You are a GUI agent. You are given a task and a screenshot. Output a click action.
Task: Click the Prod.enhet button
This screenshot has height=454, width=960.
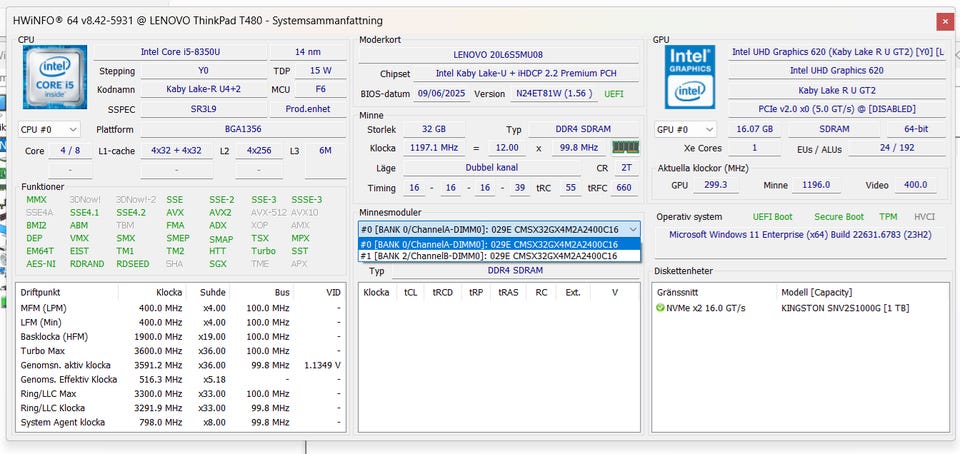(x=309, y=108)
